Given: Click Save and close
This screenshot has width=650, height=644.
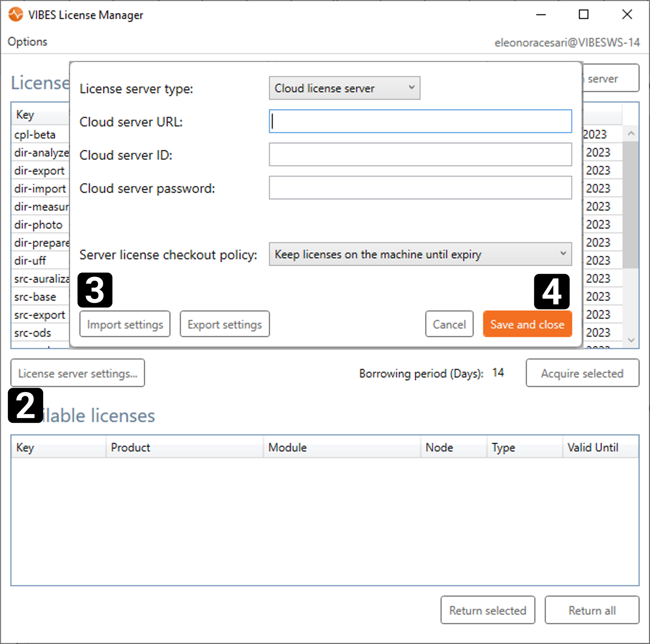Looking at the screenshot, I should 527,324.
